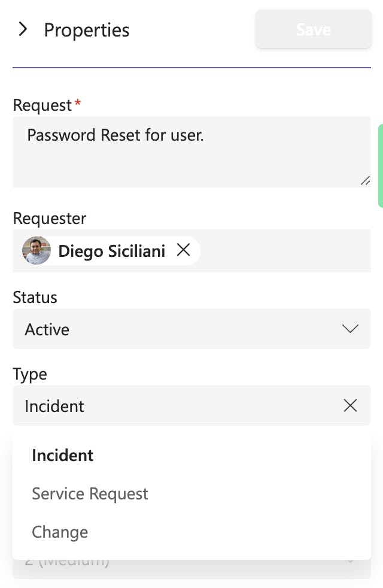Click the green bar at right edge

coord(381,166)
